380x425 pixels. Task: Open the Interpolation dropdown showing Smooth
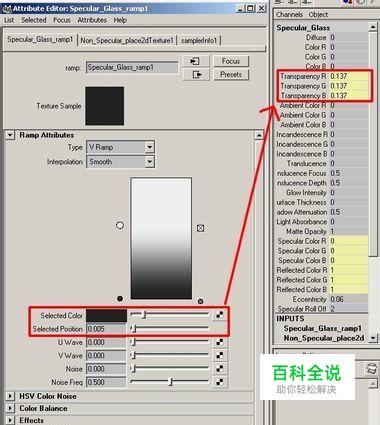[x=150, y=162]
